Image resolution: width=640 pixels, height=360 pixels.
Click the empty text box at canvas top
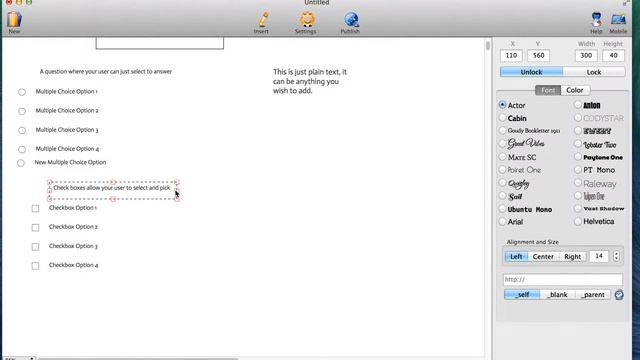point(160,43)
